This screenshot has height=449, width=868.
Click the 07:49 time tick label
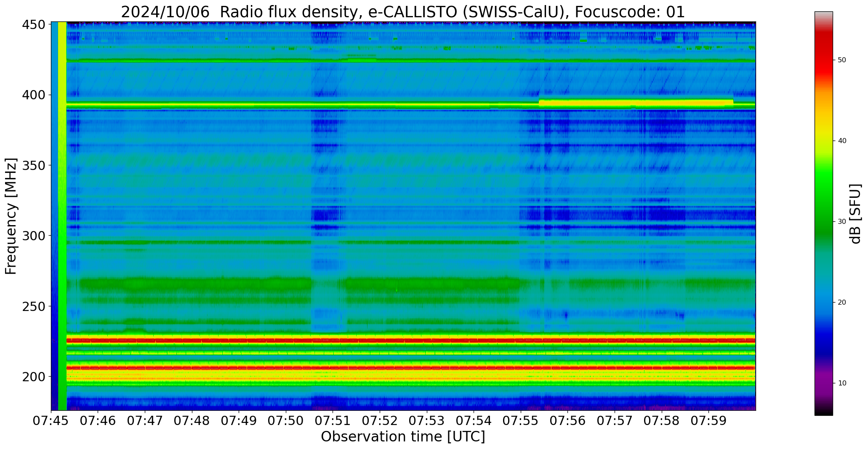coord(239,421)
